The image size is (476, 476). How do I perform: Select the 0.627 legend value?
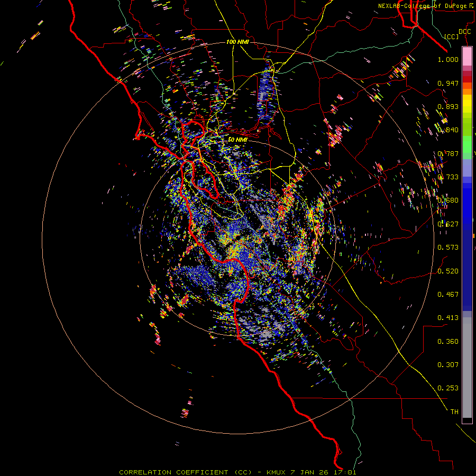(x=448, y=224)
